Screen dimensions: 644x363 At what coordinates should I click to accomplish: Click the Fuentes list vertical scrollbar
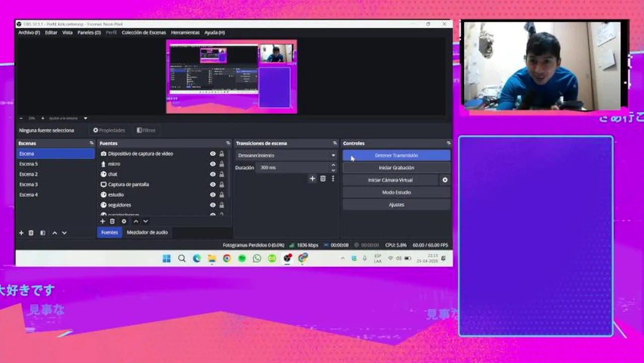[230, 174]
